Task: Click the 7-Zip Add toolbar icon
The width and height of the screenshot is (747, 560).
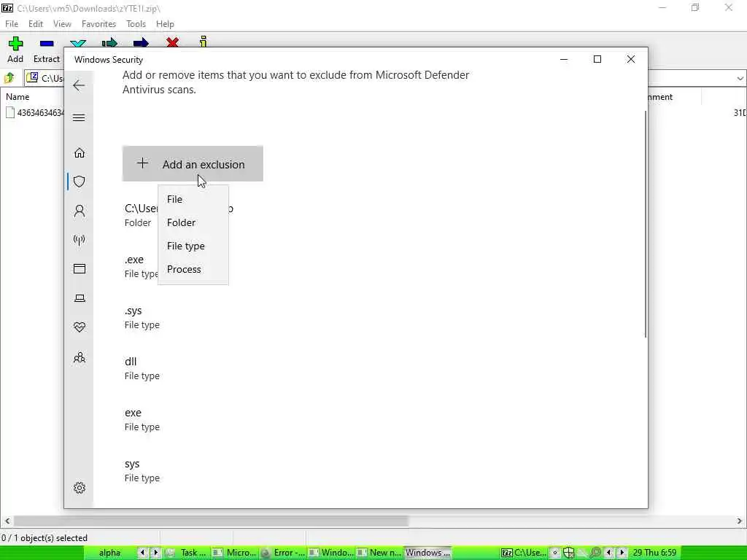Action: (15, 44)
